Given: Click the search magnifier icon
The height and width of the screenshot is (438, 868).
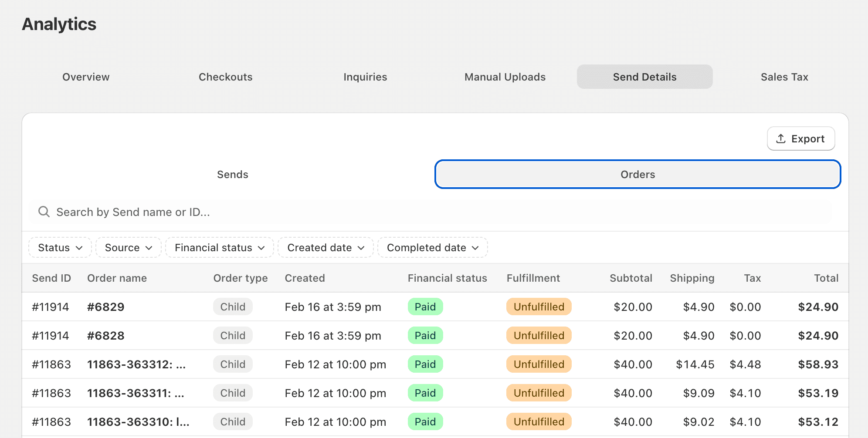Looking at the screenshot, I should [x=44, y=212].
